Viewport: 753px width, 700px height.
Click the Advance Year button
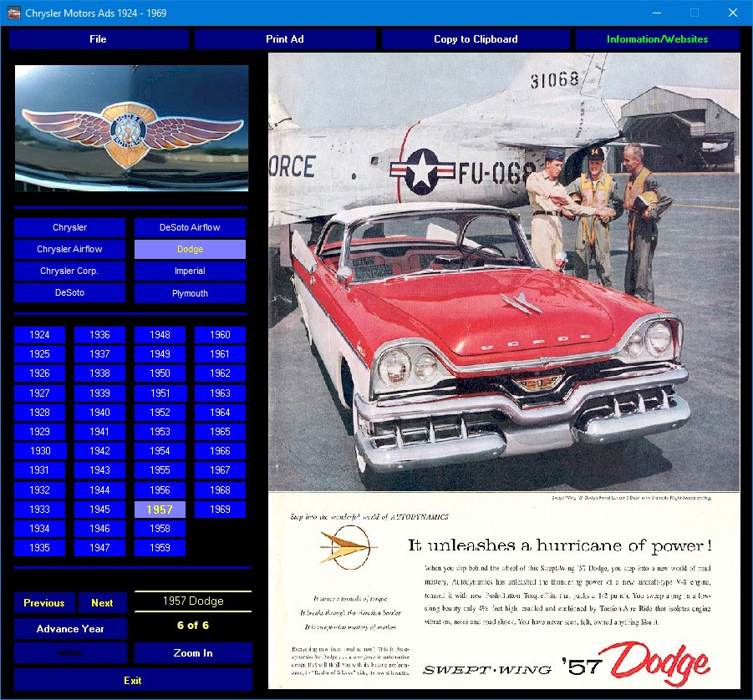[70, 629]
